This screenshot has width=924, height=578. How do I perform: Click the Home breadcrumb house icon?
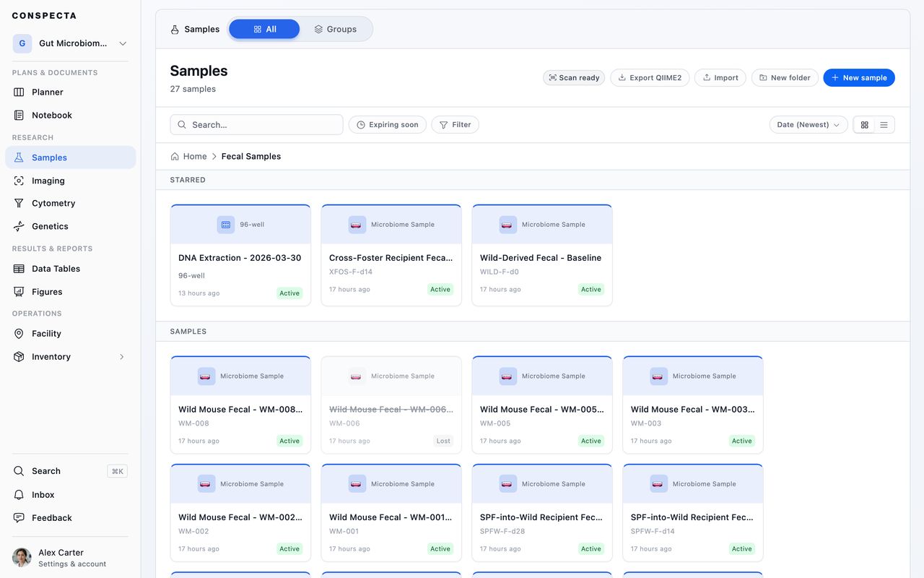click(x=175, y=156)
